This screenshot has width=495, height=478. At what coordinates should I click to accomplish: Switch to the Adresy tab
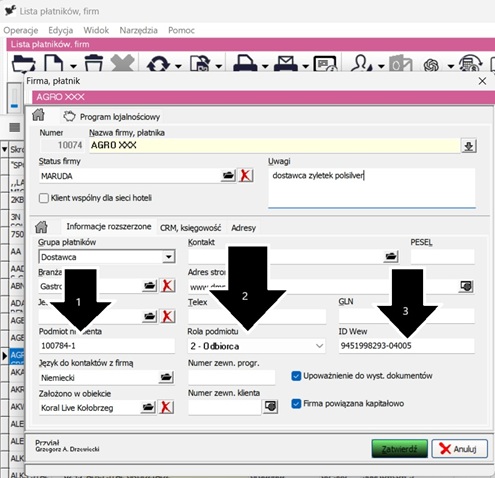(x=244, y=228)
